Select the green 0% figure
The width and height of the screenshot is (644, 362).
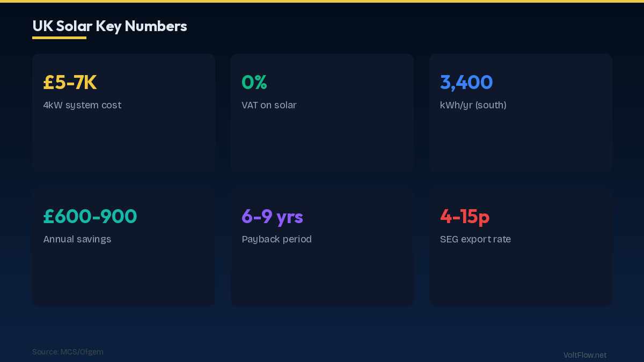point(254,83)
